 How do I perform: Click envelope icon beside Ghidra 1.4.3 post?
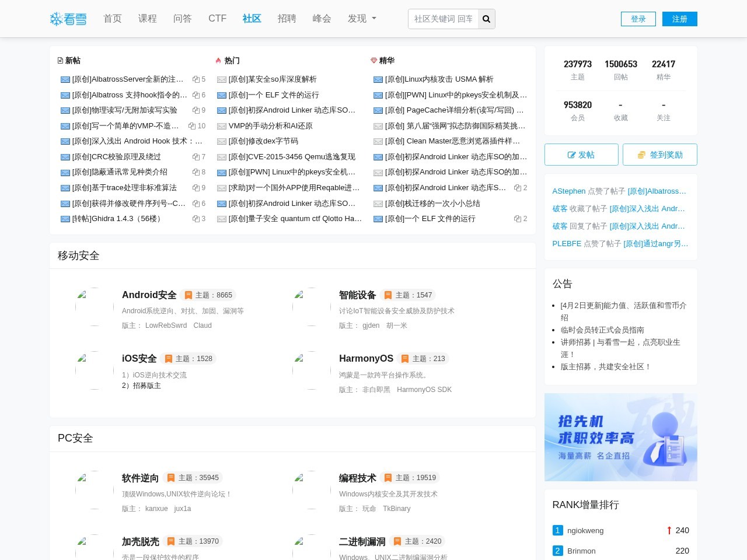point(65,219)
